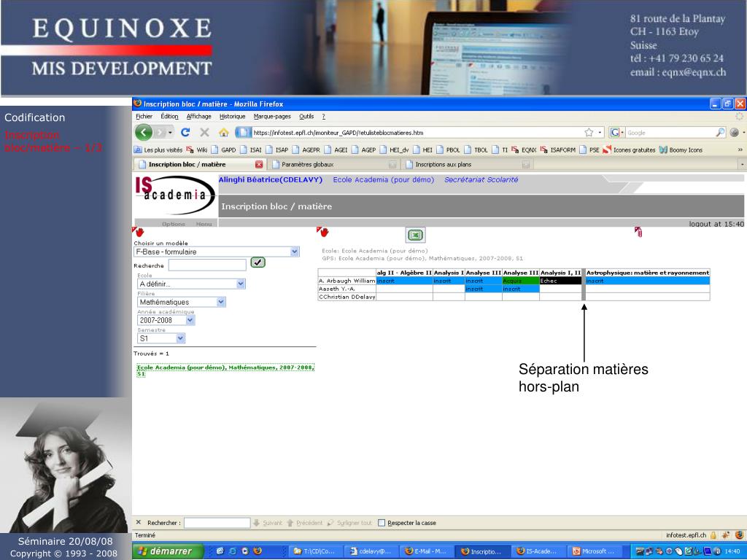Open the Ecole A définir dropdown
This screenshot has width=747, height=560.
click(x=241, y=284)
